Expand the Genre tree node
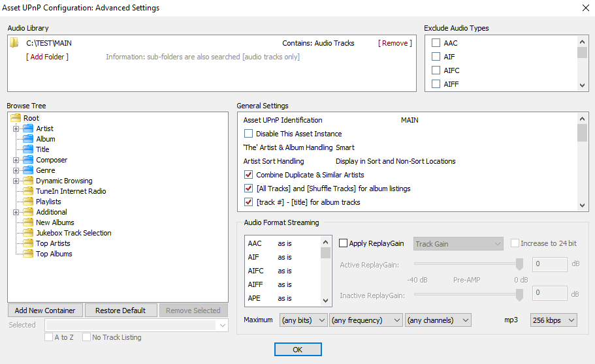The image size is (595, 364). [x=16, y=170]
